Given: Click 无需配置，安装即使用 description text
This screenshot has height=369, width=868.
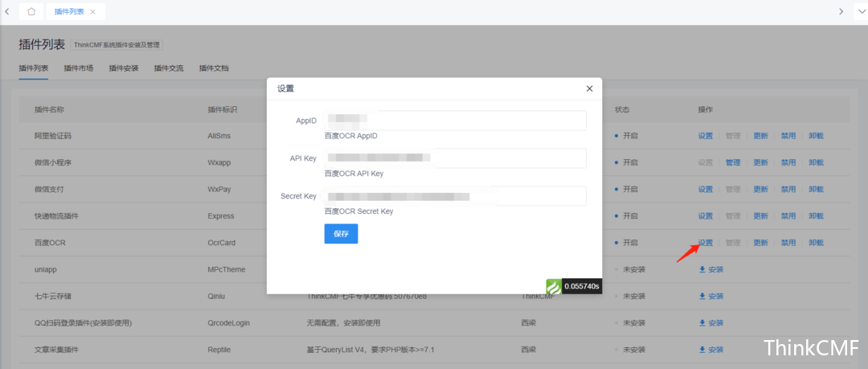Looking at the screenshot, I should (x=343, y=323).
